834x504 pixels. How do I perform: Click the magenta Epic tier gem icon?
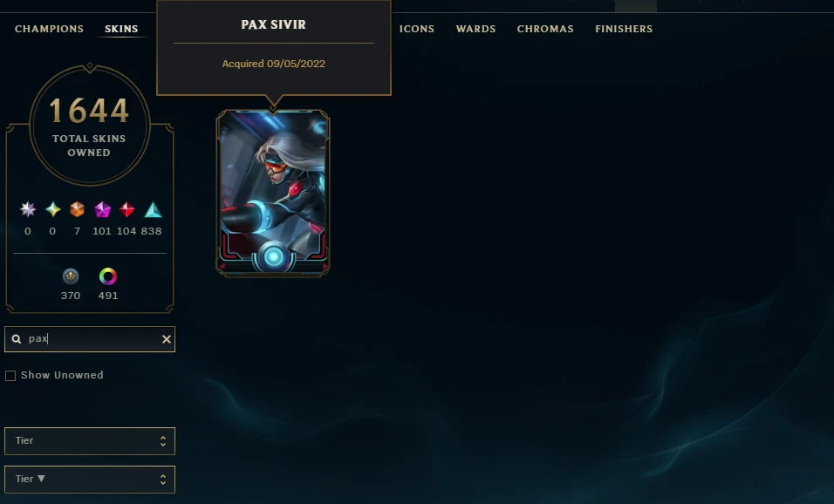[102, 209]
